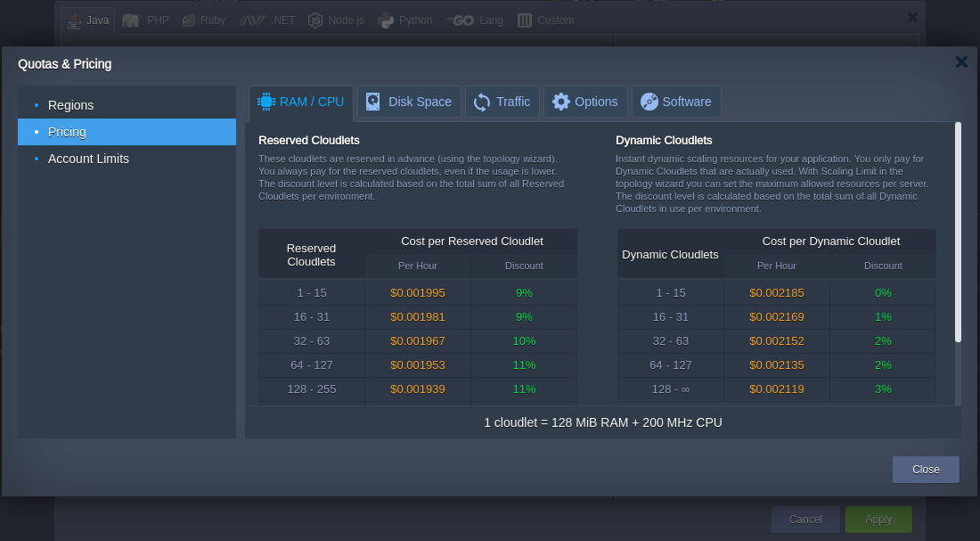Click the Close button
This screenshot has height=541, width=980.
pyautogui.click(x=926, y=469)
